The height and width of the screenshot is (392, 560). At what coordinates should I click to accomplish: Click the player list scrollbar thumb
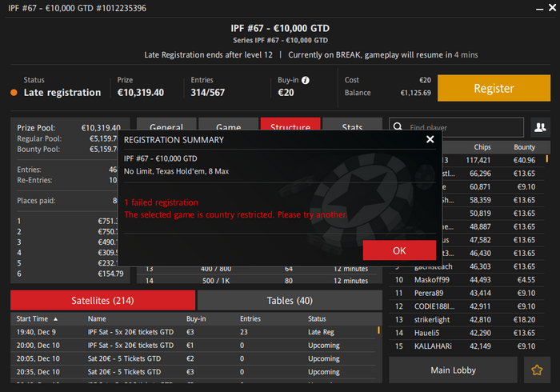(x=546, y=158)
